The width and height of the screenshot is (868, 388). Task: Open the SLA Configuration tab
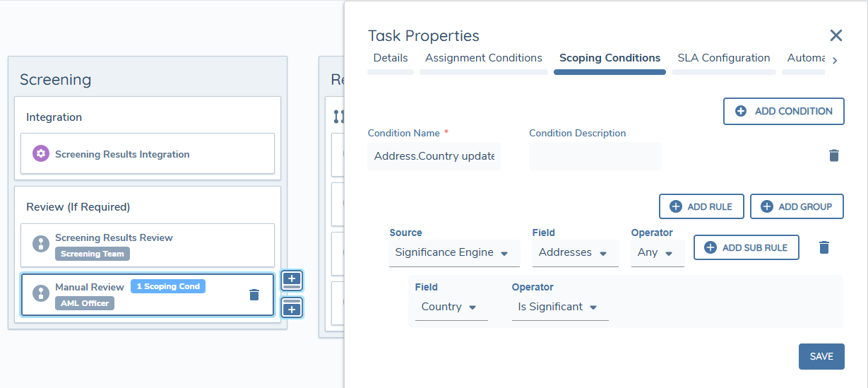[723, 58]
